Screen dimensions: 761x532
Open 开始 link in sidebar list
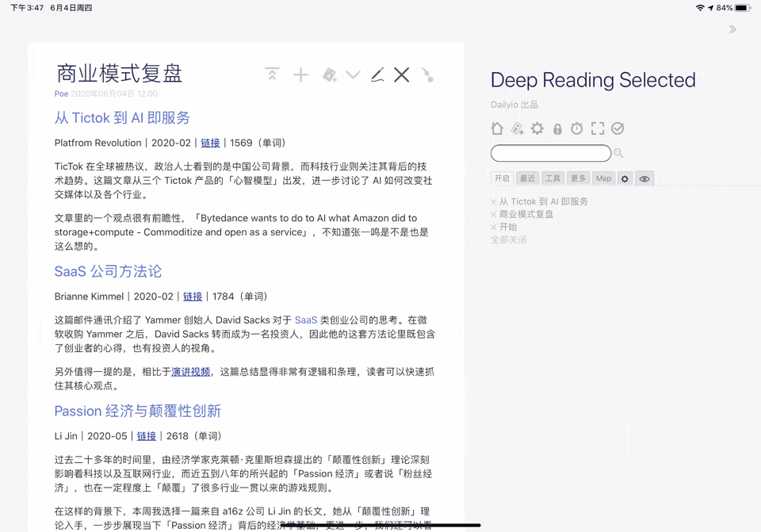(x=508, y=227)
